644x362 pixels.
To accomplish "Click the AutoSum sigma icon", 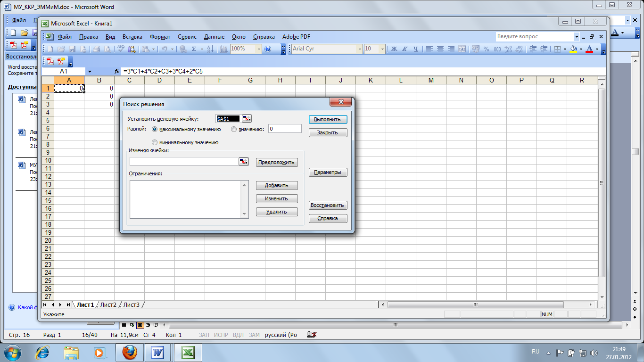I will coord(194,49).
